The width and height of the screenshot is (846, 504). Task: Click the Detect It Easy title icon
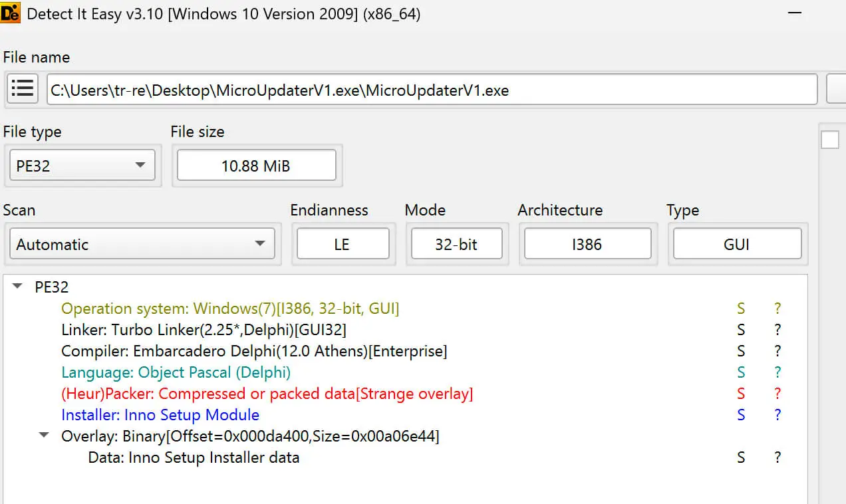(x=11, y=13)
